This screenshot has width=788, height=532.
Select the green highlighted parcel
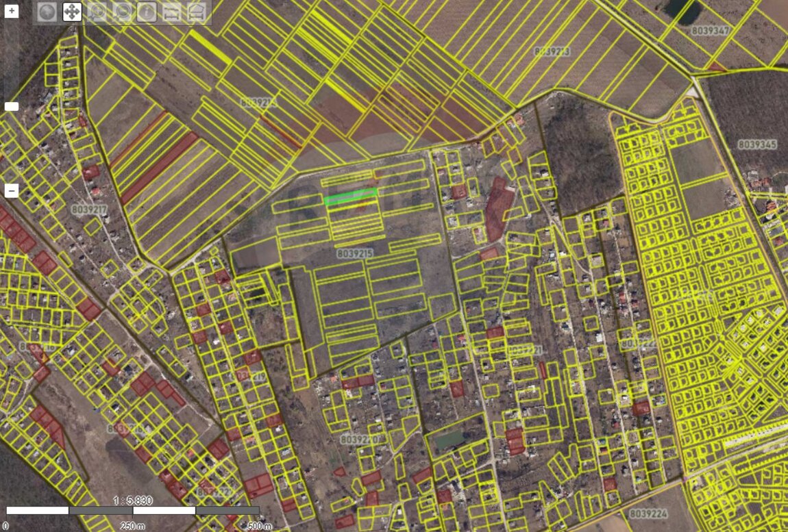(x=350, y=197)
